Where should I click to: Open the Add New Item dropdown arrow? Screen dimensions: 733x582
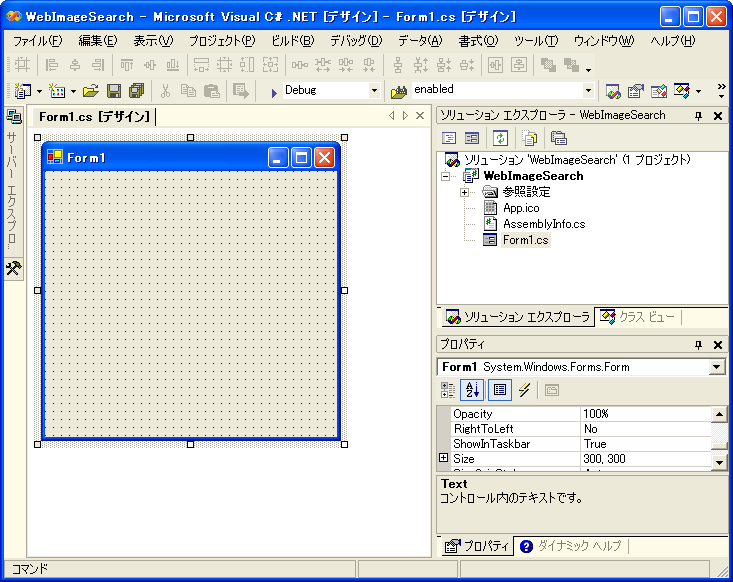[x=74, y=92]
